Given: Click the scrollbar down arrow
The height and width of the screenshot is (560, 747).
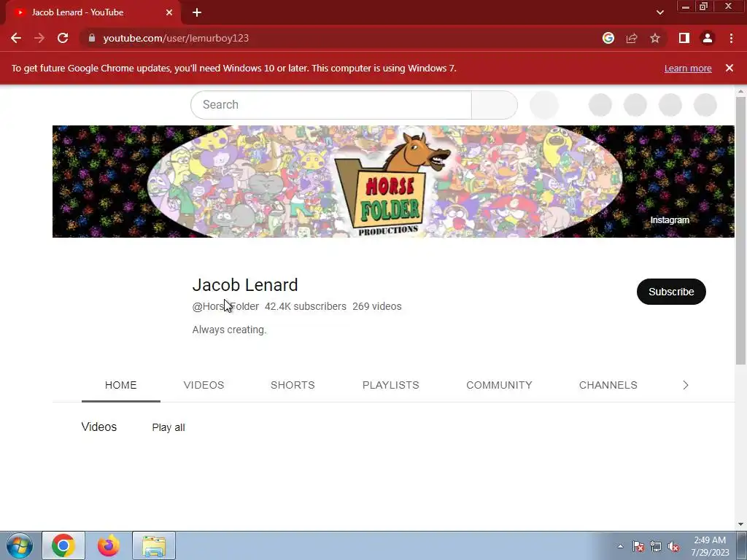Looking at the screenshot, I should click(740, 524).
